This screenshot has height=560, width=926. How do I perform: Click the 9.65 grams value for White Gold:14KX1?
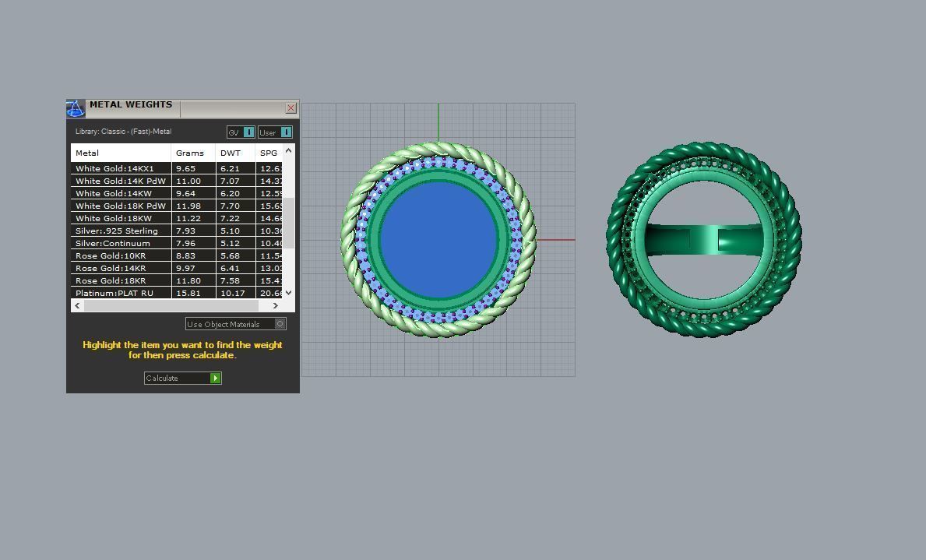tap(185, 168)
